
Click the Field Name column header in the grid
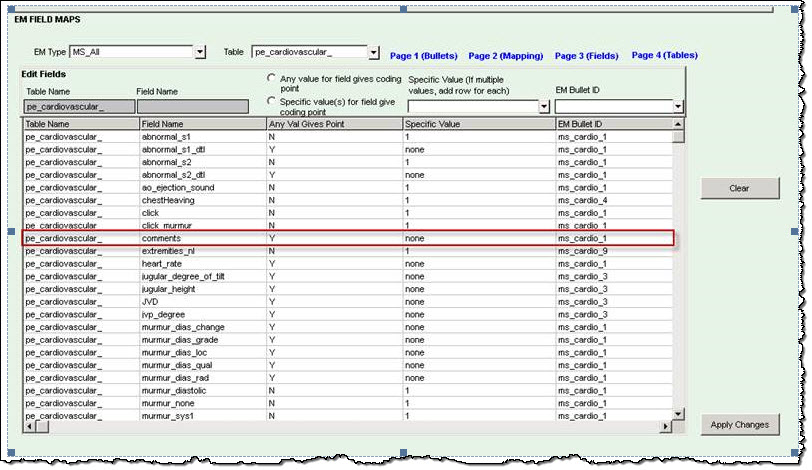(x=203, y=124)
